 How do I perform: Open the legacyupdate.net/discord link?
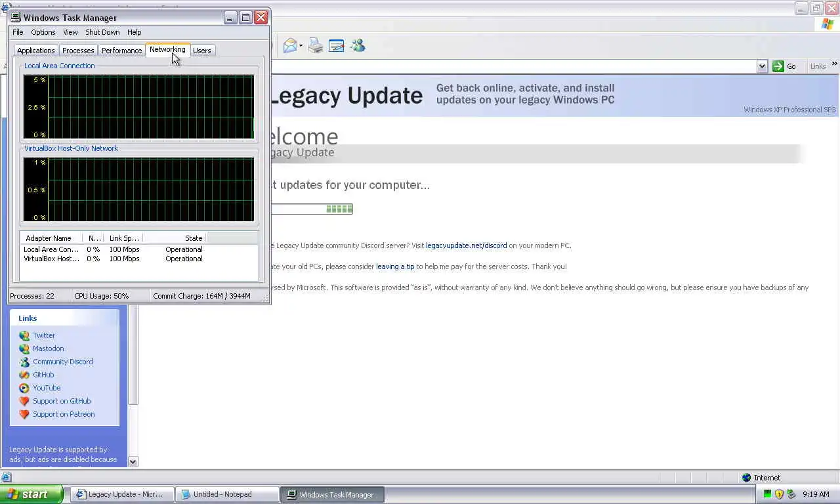click(x=466, y=245)
